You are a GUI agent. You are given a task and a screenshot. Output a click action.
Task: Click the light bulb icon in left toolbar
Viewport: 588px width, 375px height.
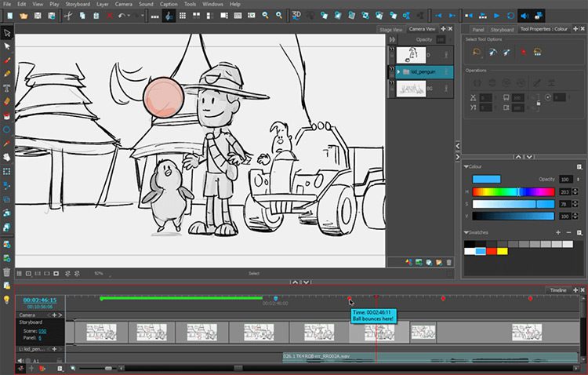7,300
